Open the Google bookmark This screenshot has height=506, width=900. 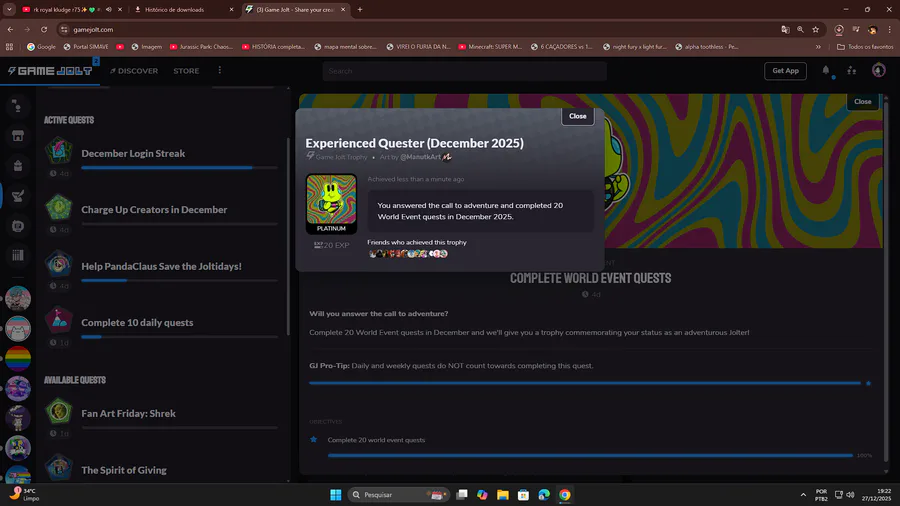point(41,47)
